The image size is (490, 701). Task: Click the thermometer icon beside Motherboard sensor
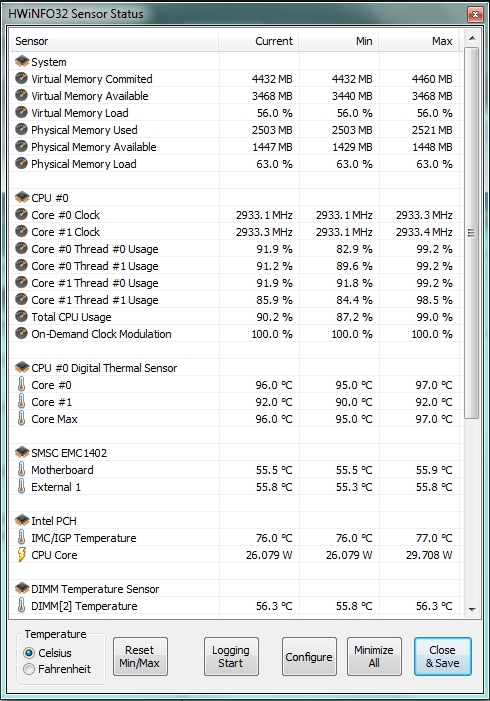pyautogui.click(x=21, y=469)
